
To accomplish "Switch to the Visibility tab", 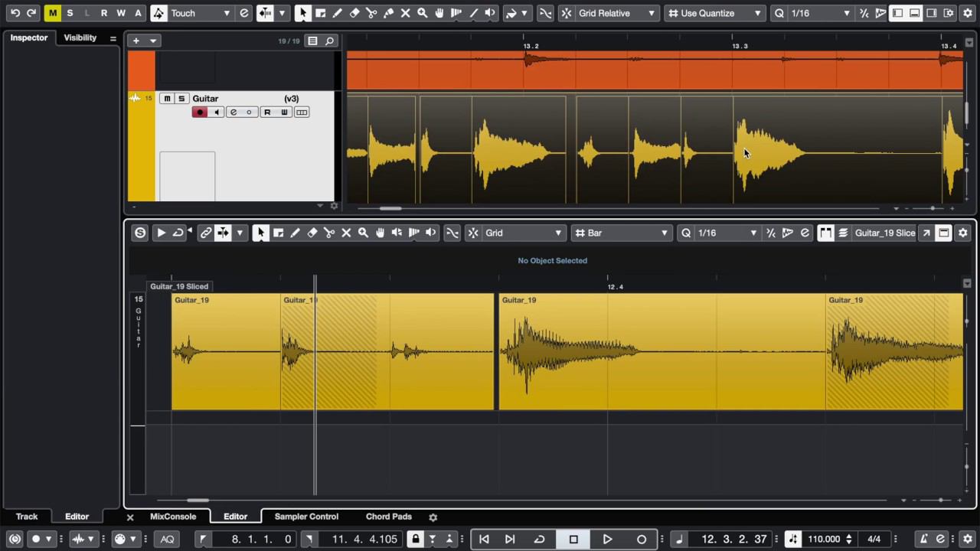I will (x=80, y=37).
